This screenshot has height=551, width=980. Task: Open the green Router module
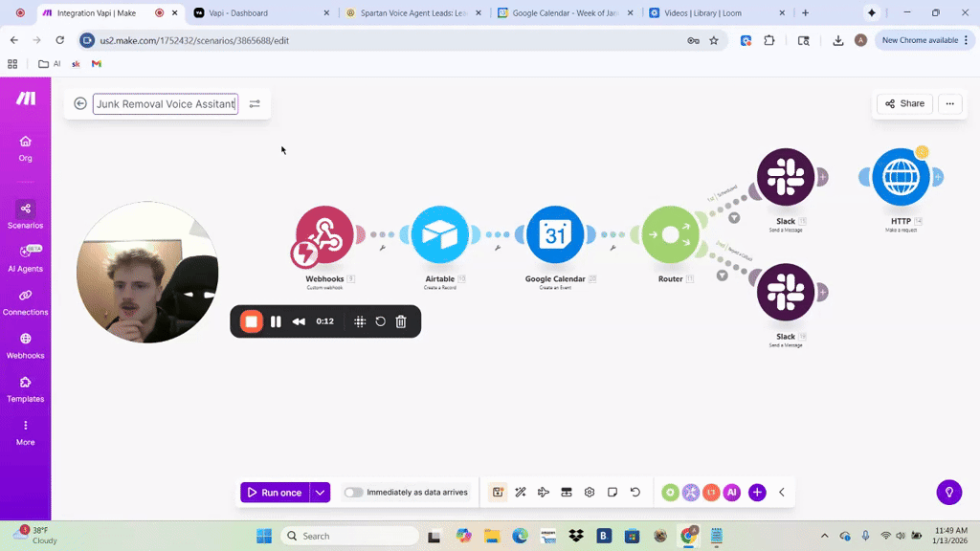pyautogui.click(x=670, y=235)
